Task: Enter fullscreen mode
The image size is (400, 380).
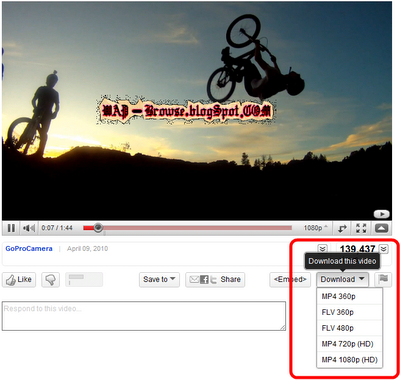Action: tap(361, 228)
